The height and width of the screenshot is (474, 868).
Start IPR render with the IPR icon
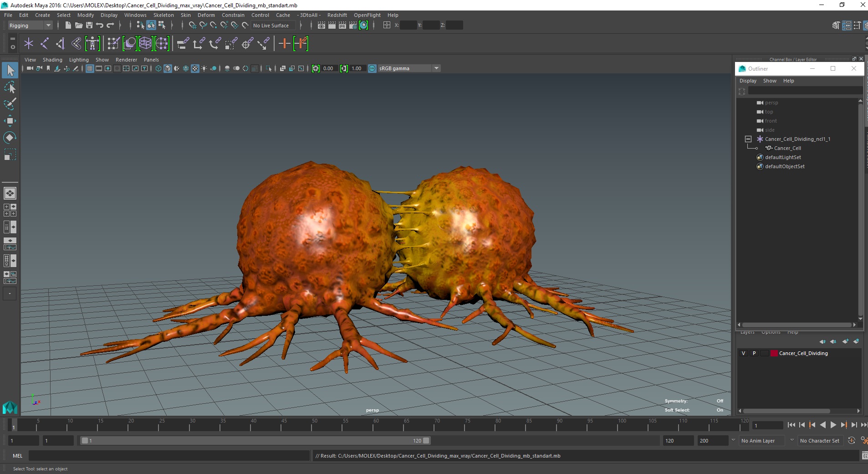point(342,26)
